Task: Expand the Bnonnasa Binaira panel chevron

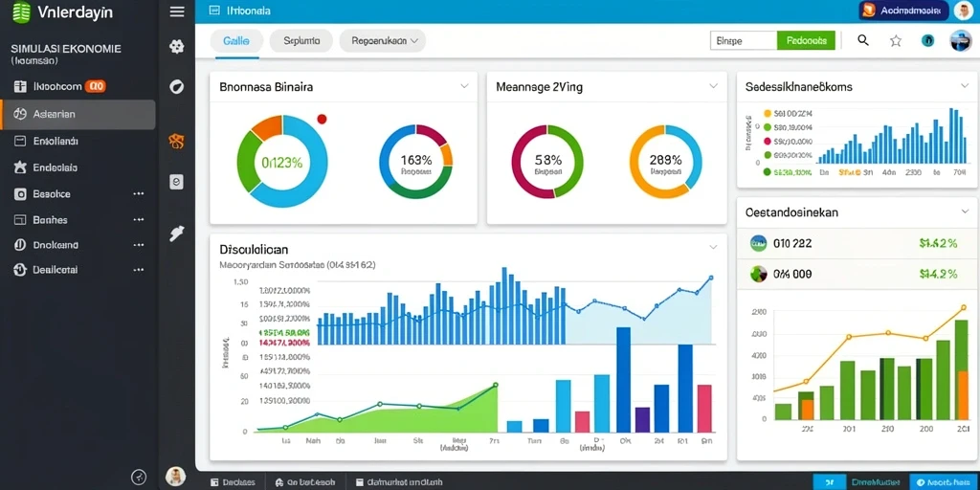Action: [x=464, y=86]
